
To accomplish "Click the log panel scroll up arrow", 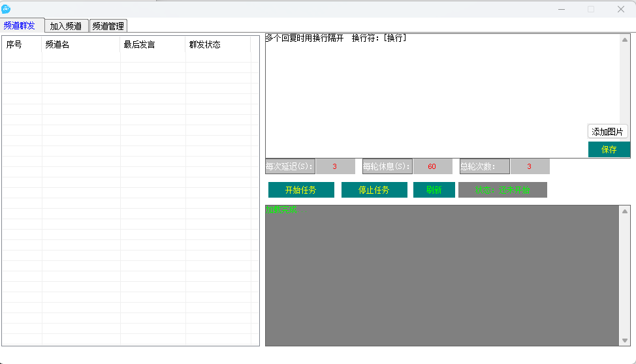I will [x=625, y=211].
